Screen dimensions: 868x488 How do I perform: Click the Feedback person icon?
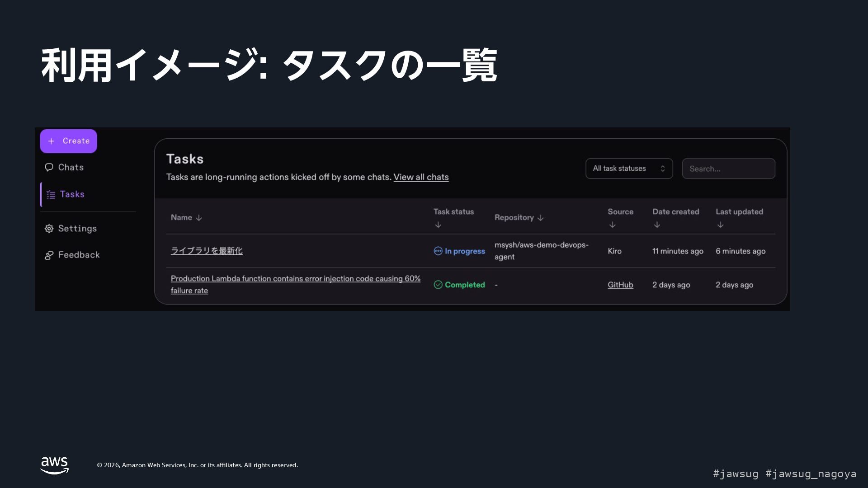point(49,255)
